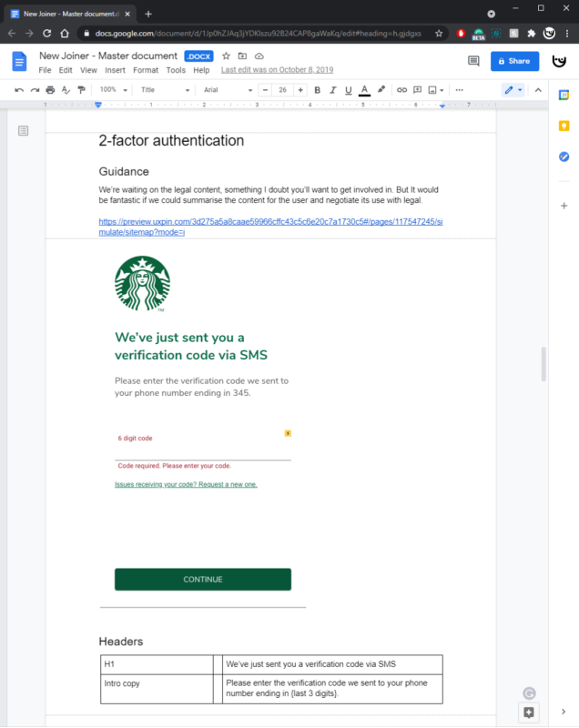Click the font size field
The width and height of the screenshot is (579, 728).
click(x=283, y=90)
